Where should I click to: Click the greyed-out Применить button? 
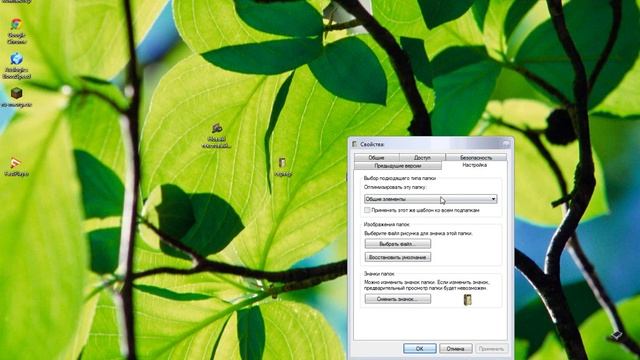(491, 349)
